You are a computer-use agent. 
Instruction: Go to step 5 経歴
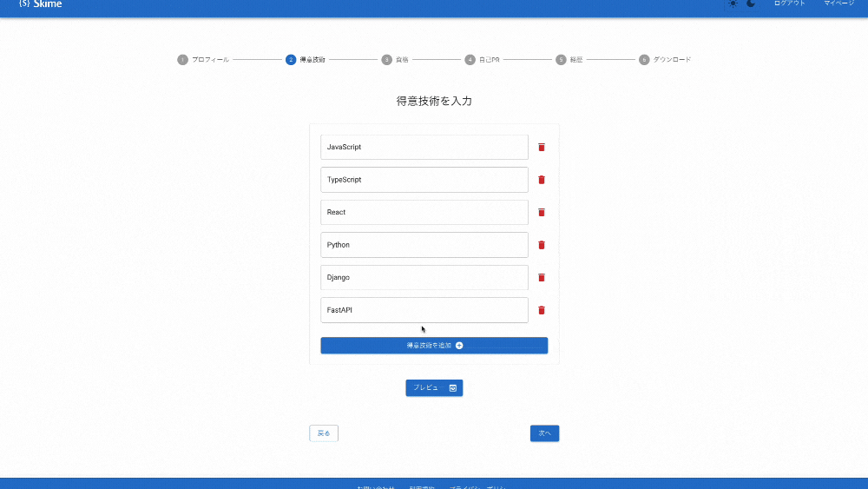point(569,60)
